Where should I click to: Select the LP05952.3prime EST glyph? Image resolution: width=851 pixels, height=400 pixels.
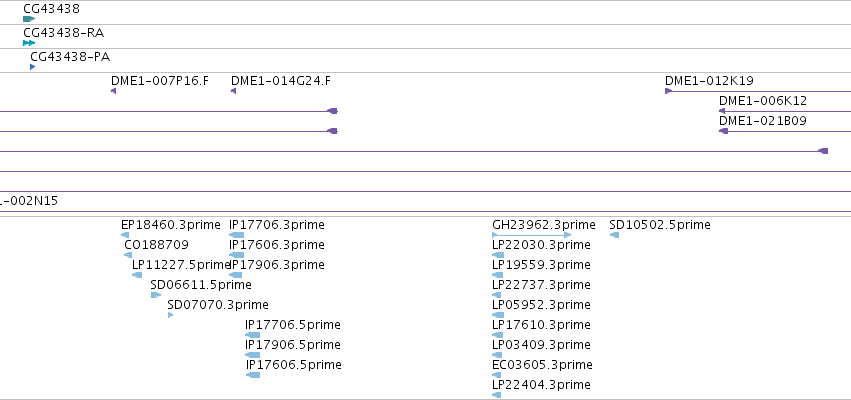point(498,315)
